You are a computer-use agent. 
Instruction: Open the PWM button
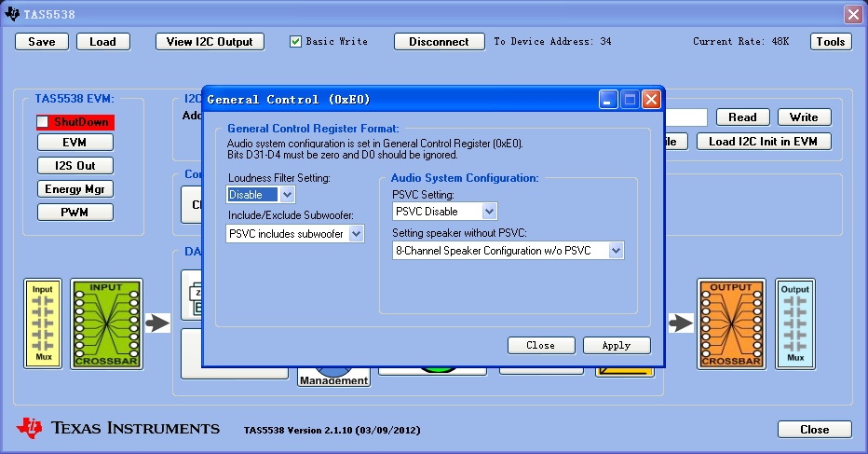tap(75, 213)
